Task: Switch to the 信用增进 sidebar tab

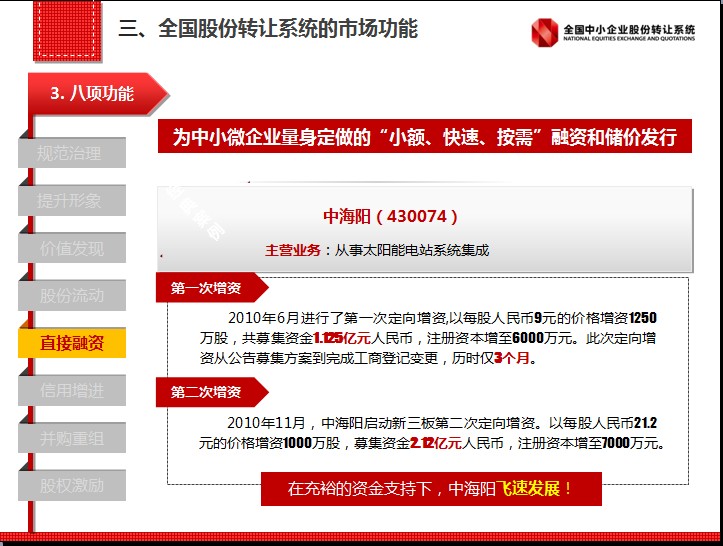Action: (72, 390)
